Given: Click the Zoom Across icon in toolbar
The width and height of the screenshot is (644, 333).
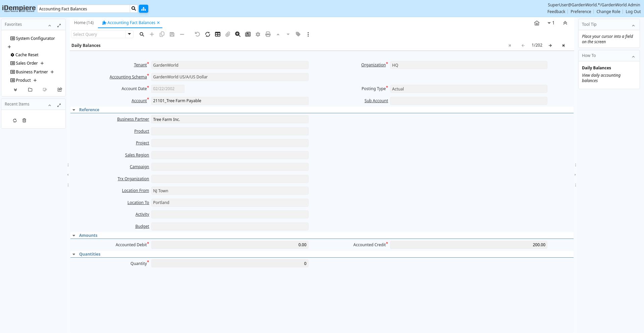Looking at the screenshot, I should 238,35.
